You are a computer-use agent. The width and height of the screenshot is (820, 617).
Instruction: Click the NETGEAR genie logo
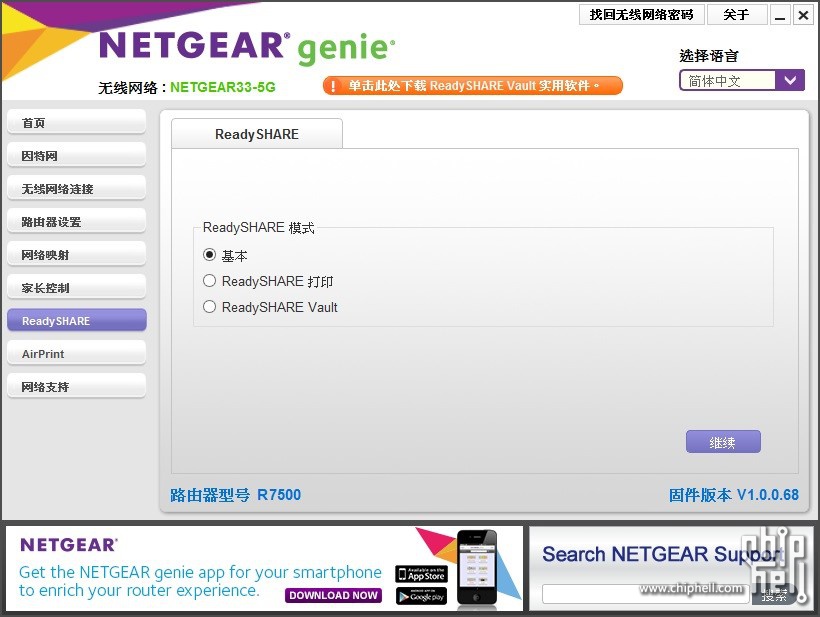(247, 48)
